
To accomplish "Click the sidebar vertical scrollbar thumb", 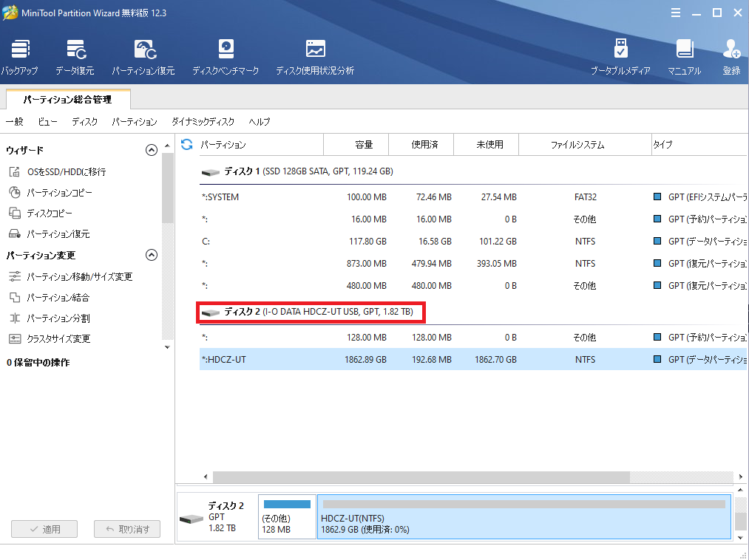I will [167, 188].
